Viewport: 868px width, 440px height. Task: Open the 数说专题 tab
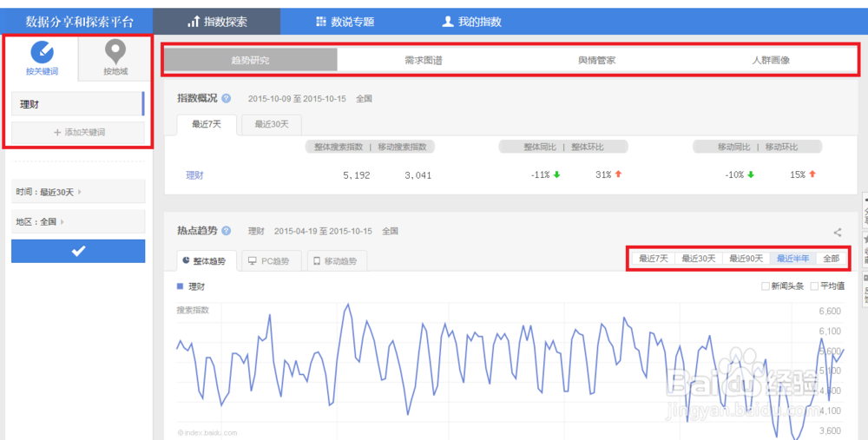[x=345, y=22]
